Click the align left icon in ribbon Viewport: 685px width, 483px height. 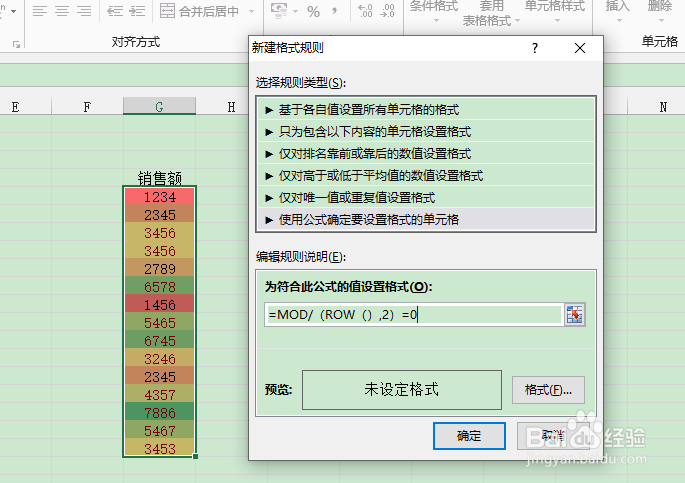[x=40, y=11]
